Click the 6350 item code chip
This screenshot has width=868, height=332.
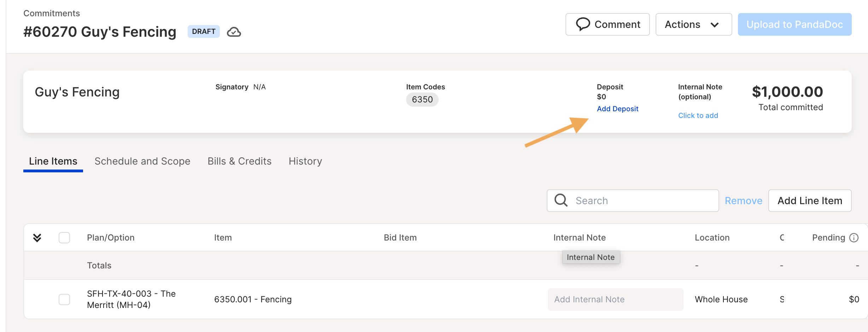[x=422, y=100]
